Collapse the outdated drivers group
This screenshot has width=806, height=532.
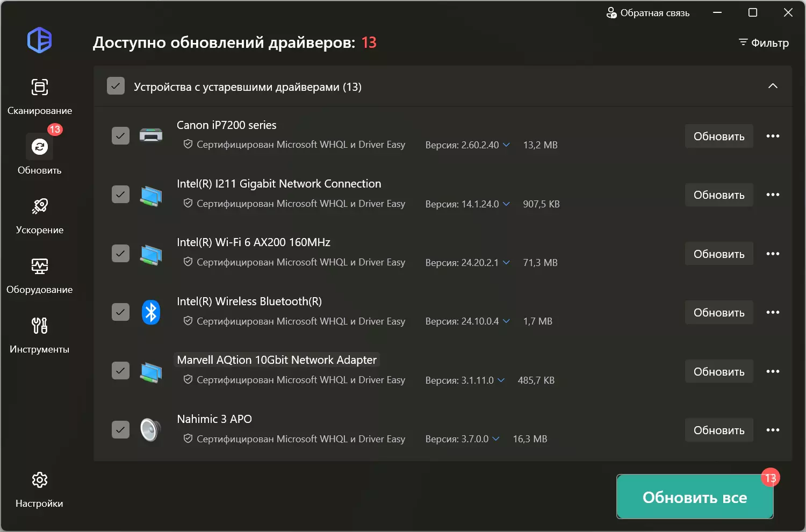click(773, 86)
